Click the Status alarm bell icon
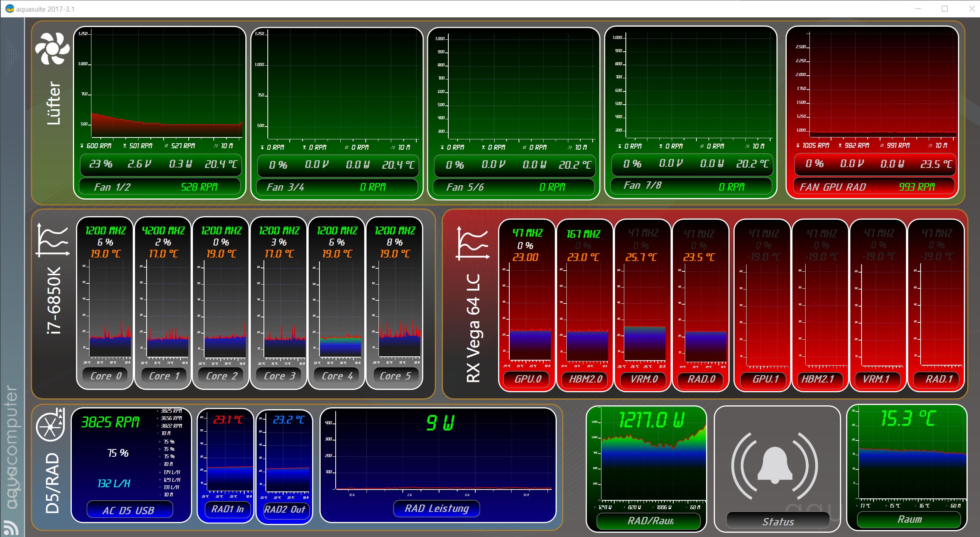Viewport: 980px width, 537px height. coord(775,466)
